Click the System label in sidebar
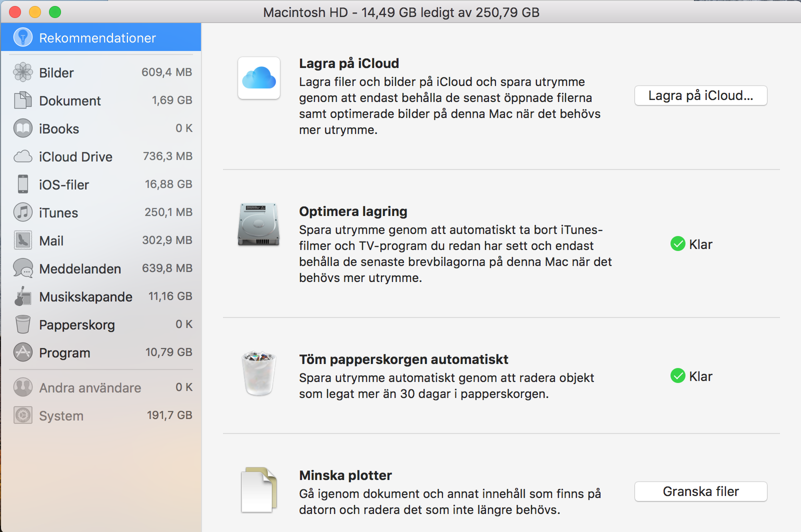 [x=61, y=416]
